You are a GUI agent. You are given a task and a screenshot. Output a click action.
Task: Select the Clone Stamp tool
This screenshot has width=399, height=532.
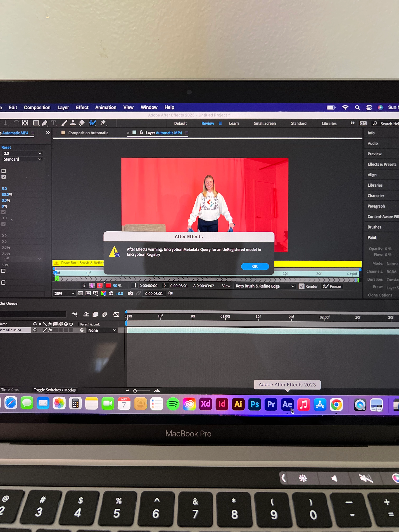coord(73,123)
